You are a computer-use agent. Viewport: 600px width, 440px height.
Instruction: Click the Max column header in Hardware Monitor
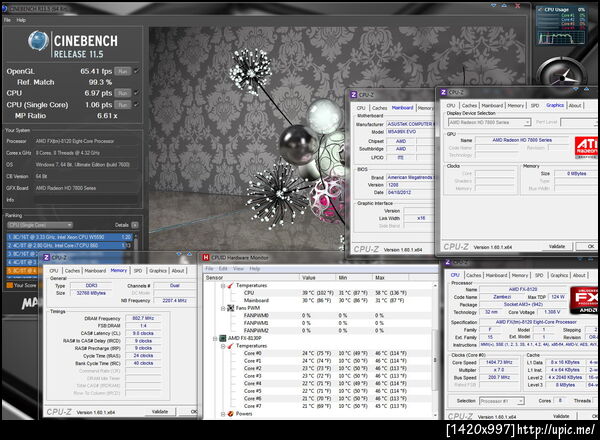(391, 277)
